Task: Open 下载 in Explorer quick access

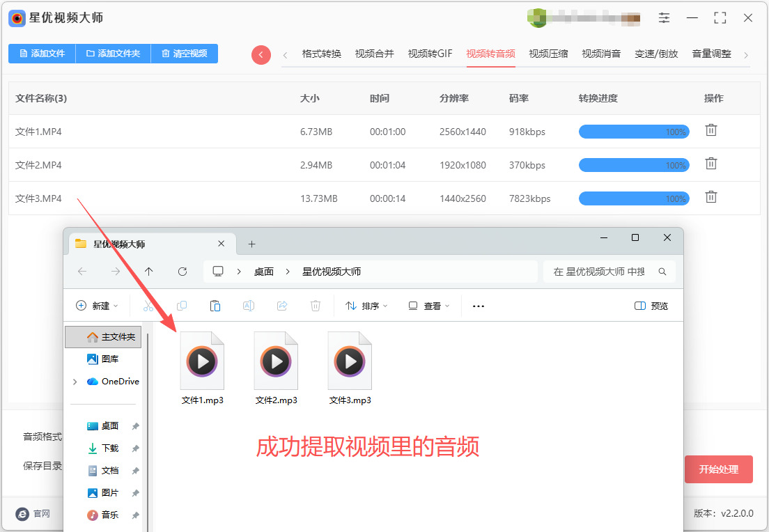Action: point(103,448)
